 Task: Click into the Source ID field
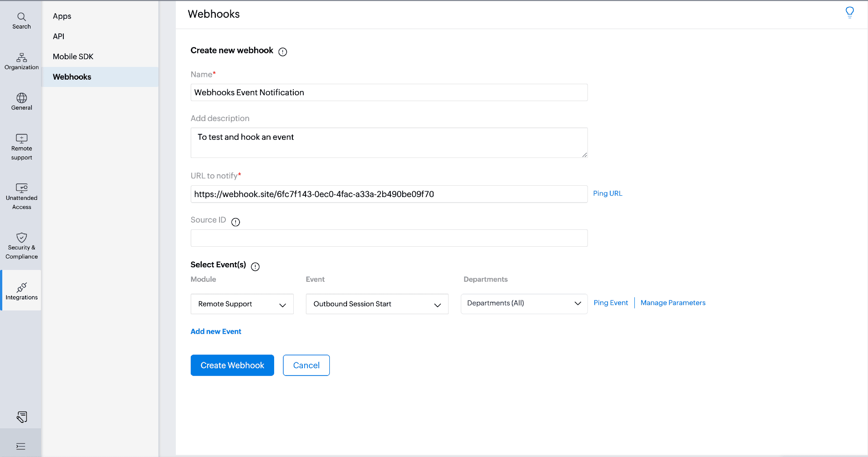pyautogui.click(x=388, y=238)
